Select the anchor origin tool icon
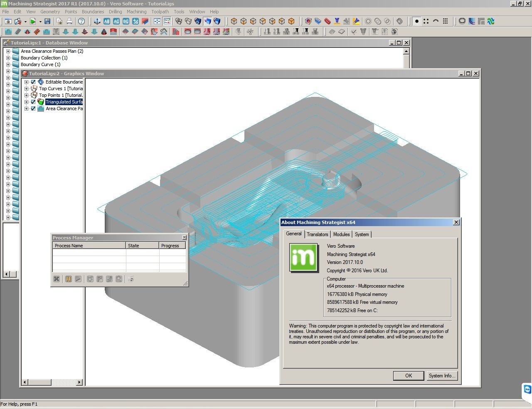 coord(97,21)
